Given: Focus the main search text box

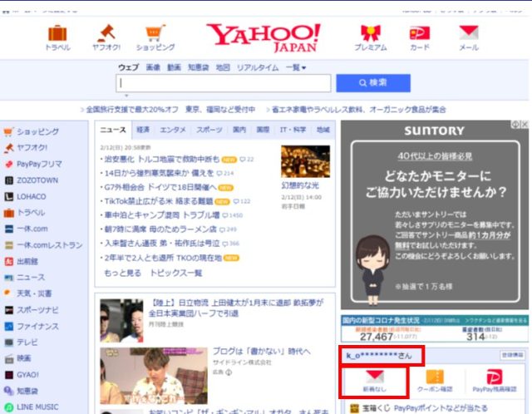Looking at the screenshot, I should coord(224,83).
